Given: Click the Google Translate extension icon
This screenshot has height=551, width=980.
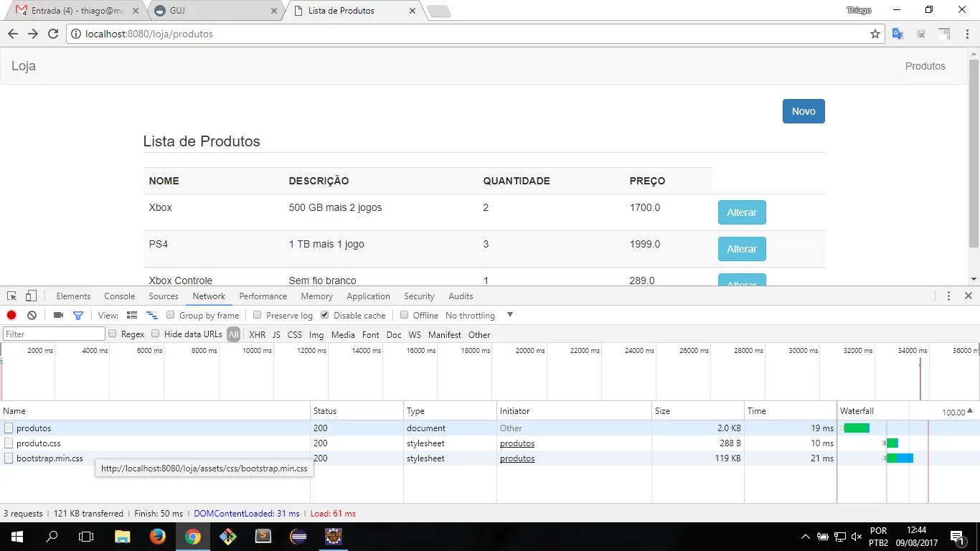Looking at the screenshot, I should coord(897,34).
